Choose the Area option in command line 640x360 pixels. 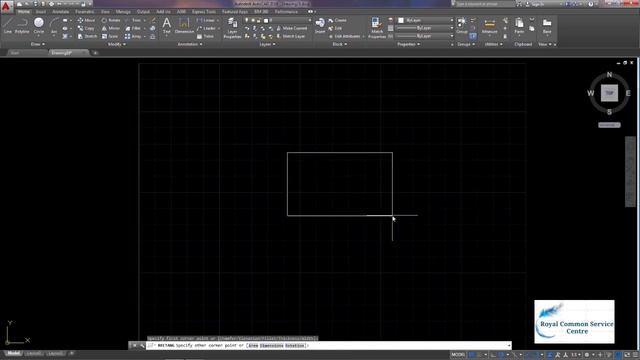pos(253,345)
